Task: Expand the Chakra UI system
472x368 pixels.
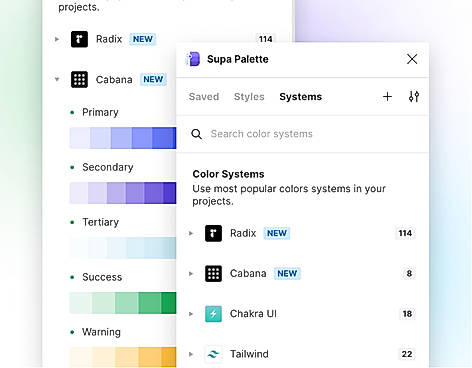Action: click(x=191, y=314)
